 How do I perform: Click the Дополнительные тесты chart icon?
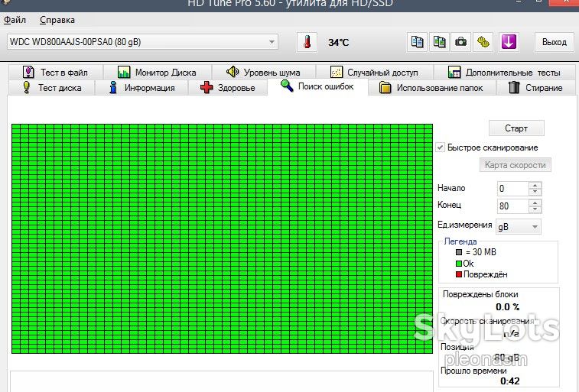pos(454,72)
